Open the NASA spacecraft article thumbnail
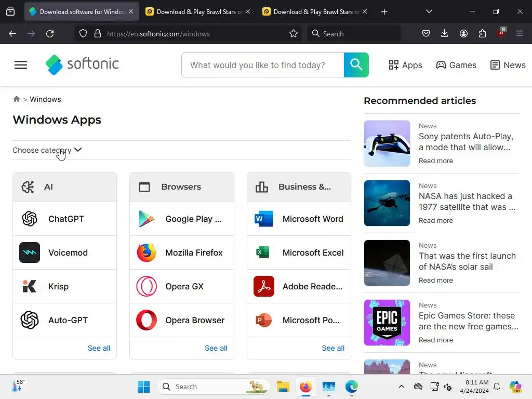Viewport: 532px width, 399px height. [387, 203]
